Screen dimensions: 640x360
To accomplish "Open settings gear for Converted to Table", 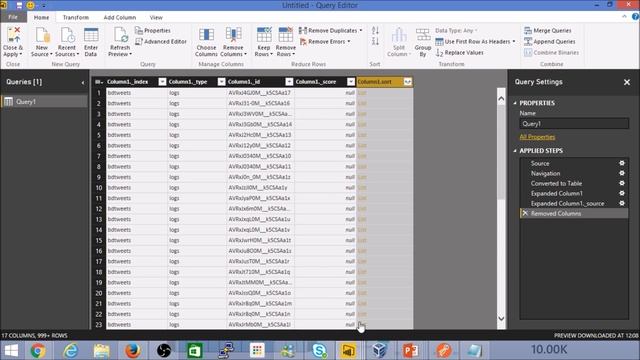I will coord(622,183).
